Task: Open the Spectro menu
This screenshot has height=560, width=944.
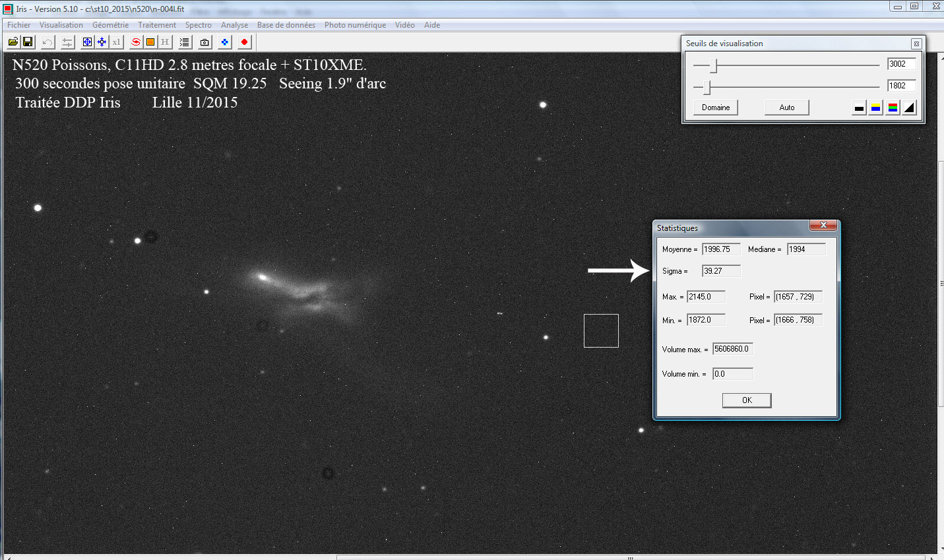Action: (x=199, y=25)
